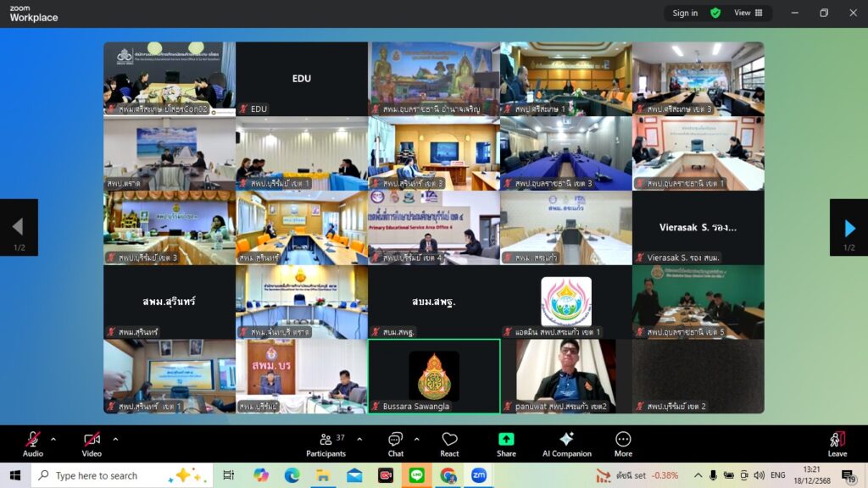Open LINE app from the taskbar
Image resolution: width=868 pixels, height=488 pixels.
[x=416, y=475]
